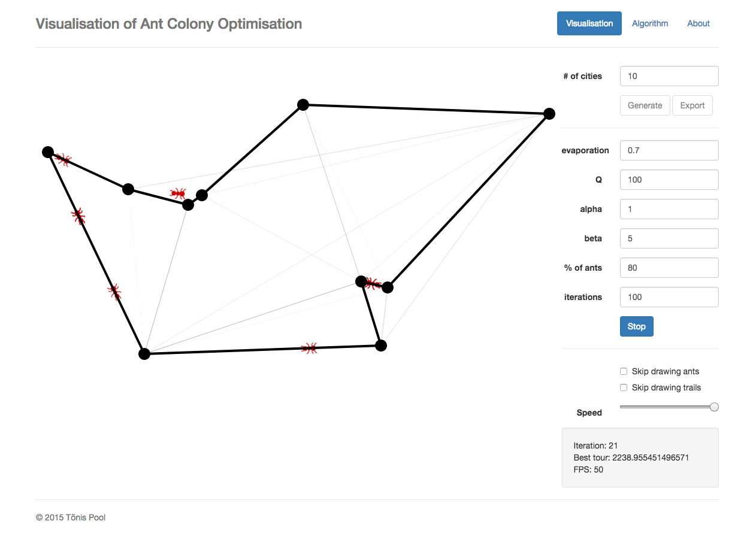The image size is (756, 533).
Task: Click Generate to create new cities
Action: click(645, 105)
